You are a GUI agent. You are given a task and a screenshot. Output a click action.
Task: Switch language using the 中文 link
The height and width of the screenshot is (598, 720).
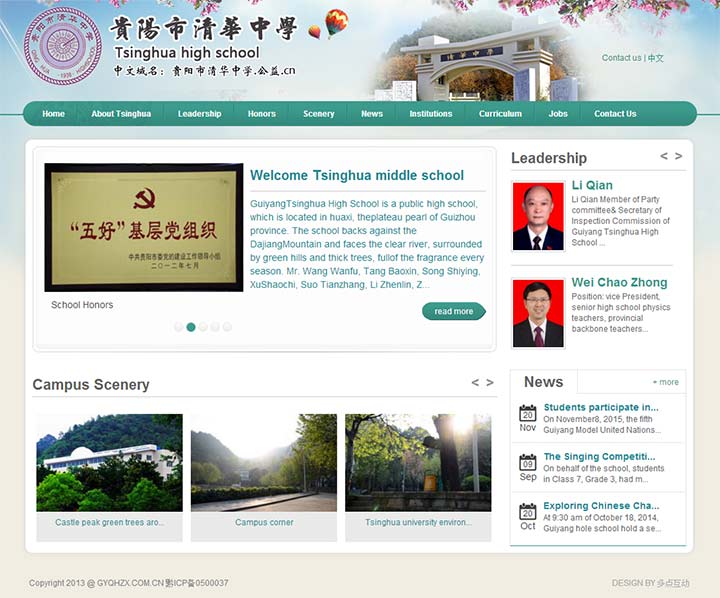coord(656,58)
